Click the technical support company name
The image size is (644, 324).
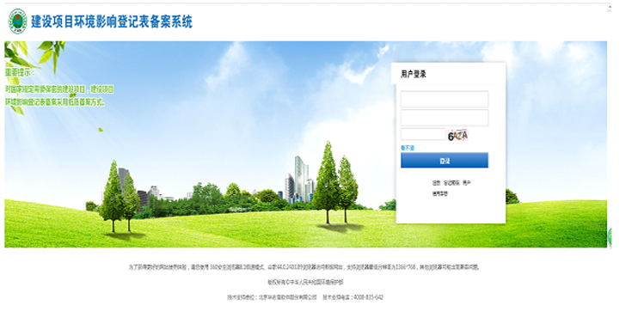[x=287, y=297]
